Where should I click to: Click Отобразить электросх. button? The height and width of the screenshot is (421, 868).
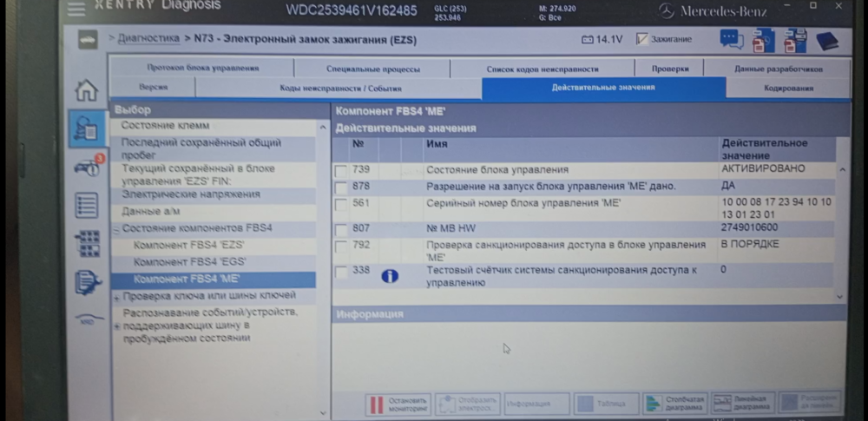[x=468, y=404]
